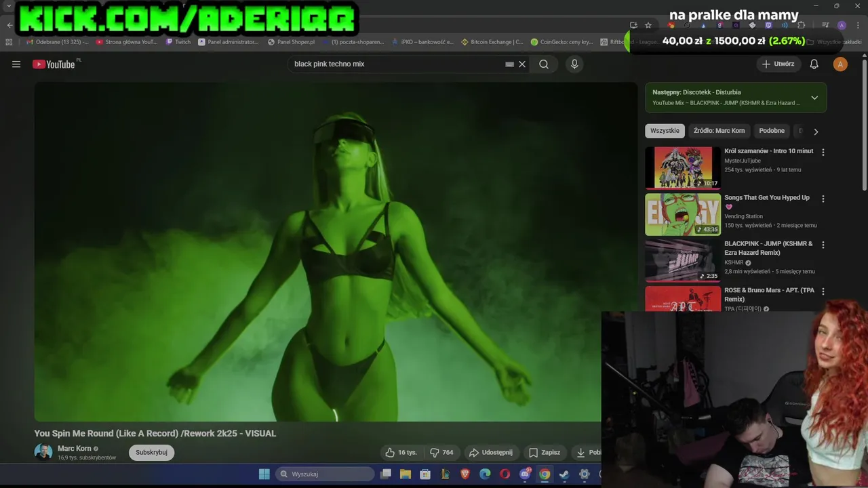Open Król szamanów video thumbnail
This screenshot has width=868, height=488.
tap(683, 168)
